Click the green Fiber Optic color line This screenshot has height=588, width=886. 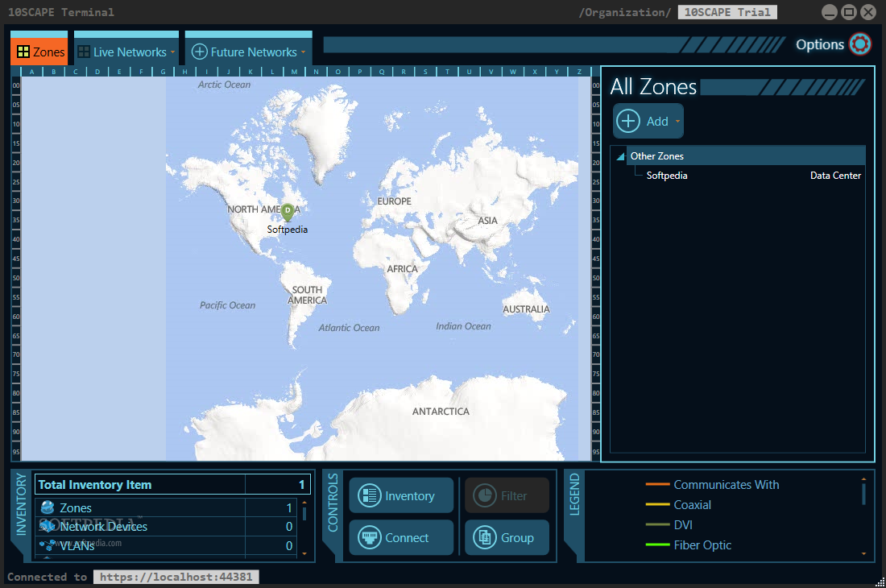(x=658, y=545)
